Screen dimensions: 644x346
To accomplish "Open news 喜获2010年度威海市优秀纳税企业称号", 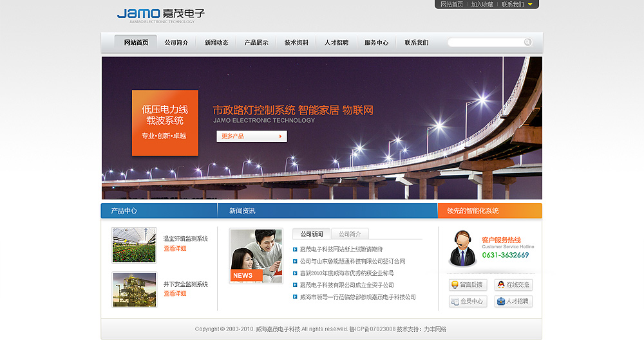I will (x=346, y=273).
